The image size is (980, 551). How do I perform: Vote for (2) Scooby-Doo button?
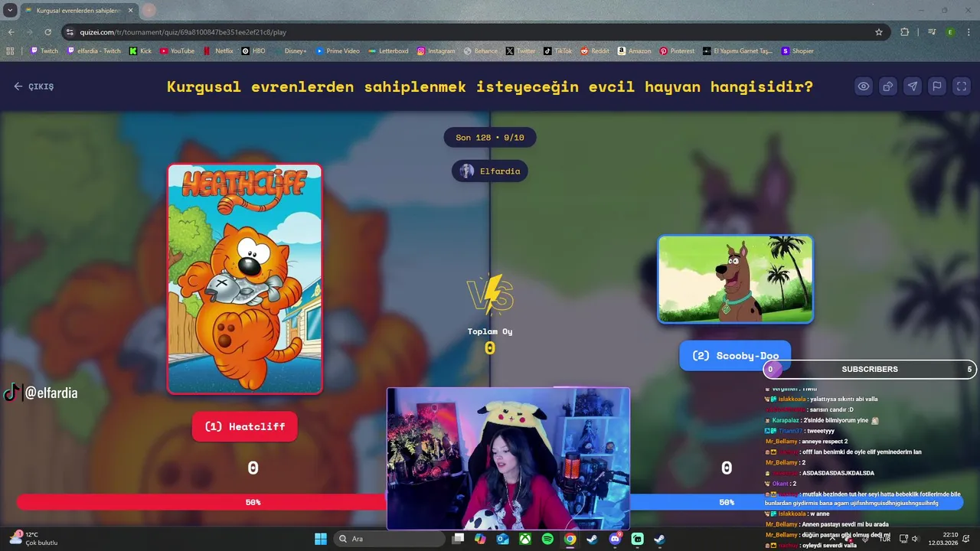[735, 356]
